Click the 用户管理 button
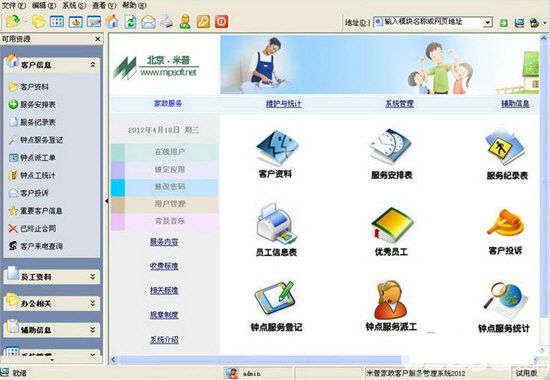550x380 pixels. 165,204
